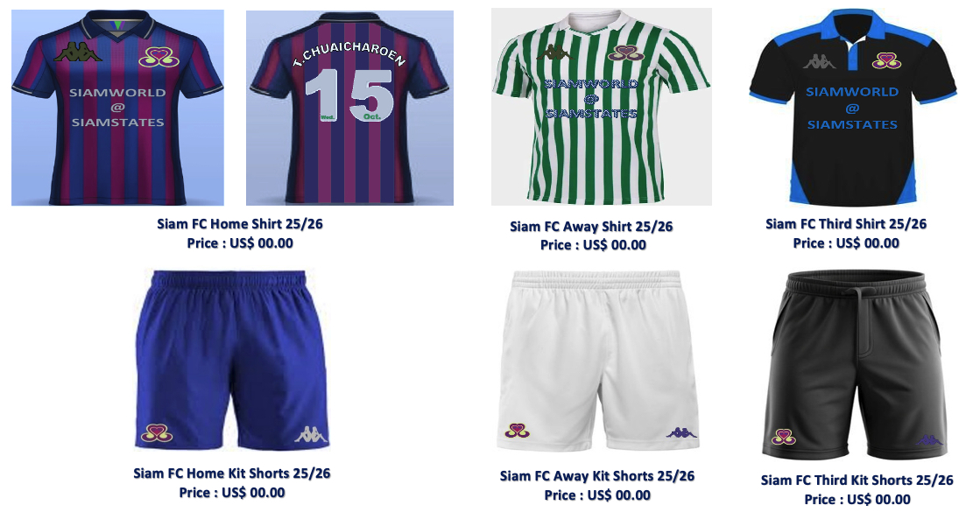
Task: Select the black third shirt image
Action: (x=852, y=108)
